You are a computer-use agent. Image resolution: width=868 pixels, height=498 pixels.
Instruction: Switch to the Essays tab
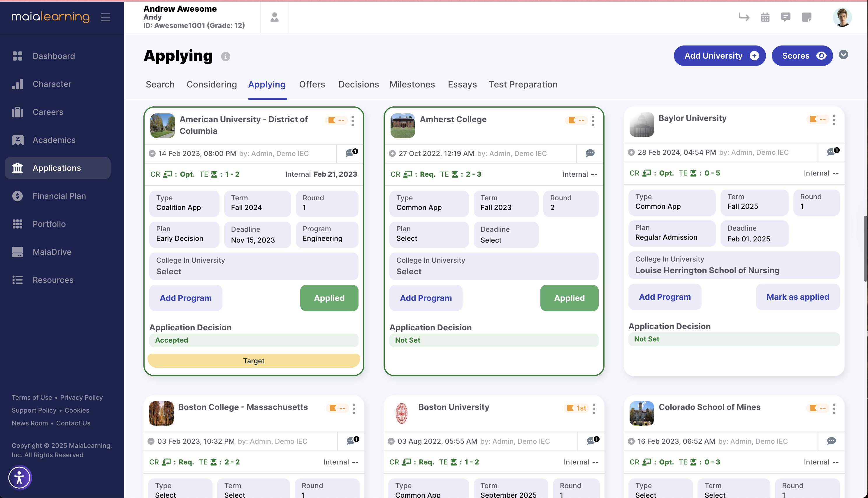pos(462,85)
